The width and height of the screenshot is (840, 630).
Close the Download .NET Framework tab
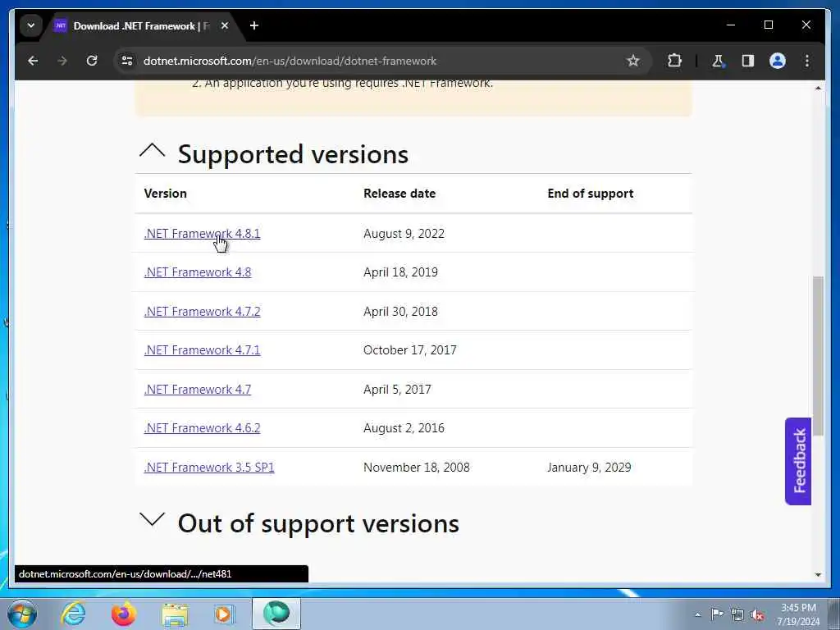pyautogui.click(x=225, y=25)
